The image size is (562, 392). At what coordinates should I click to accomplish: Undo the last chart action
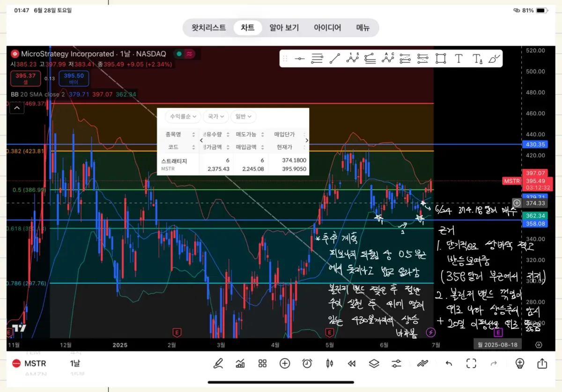[x=449, y=363]
